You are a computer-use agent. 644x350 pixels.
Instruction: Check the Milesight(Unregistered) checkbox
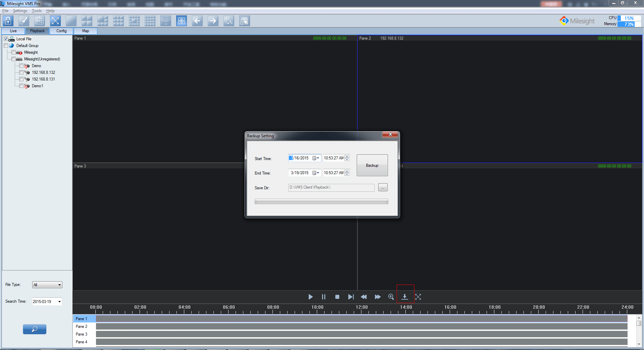coord(14,59)
